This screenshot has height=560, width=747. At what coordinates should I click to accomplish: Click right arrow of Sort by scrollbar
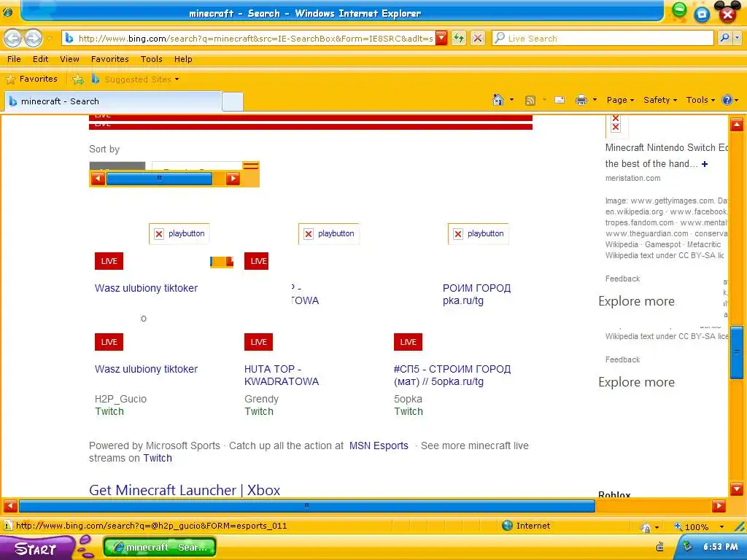click(233, 179)
